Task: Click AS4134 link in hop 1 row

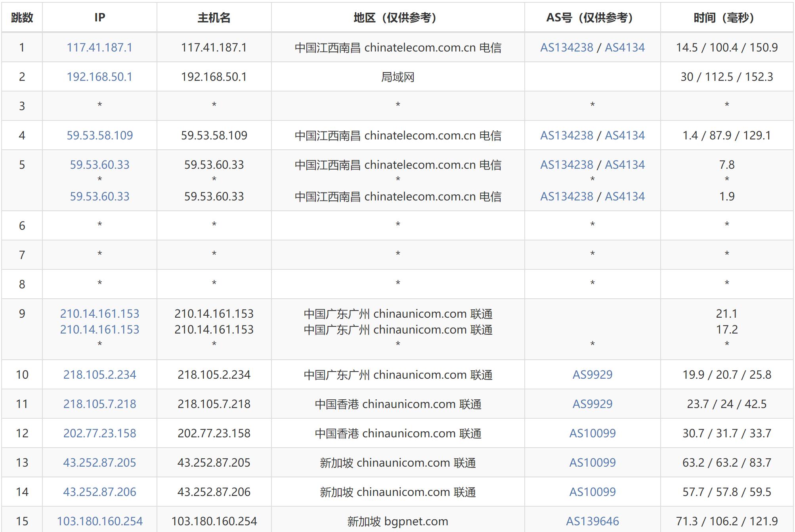Action: [625, 48]
